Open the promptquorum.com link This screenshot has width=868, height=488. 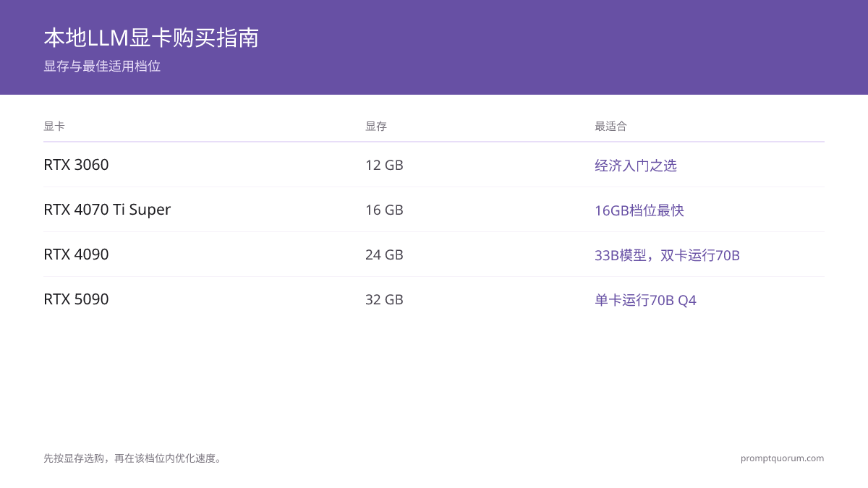[x=782, y=458]
